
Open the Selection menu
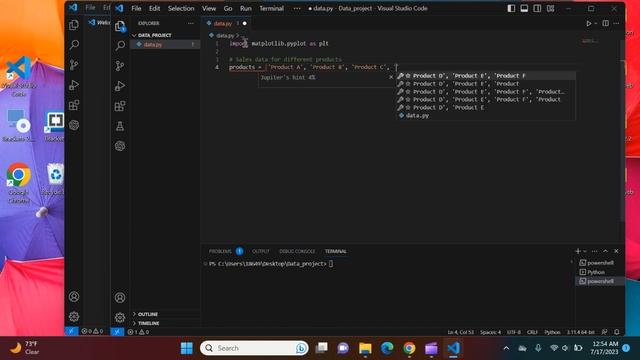[x=181, y=8]
